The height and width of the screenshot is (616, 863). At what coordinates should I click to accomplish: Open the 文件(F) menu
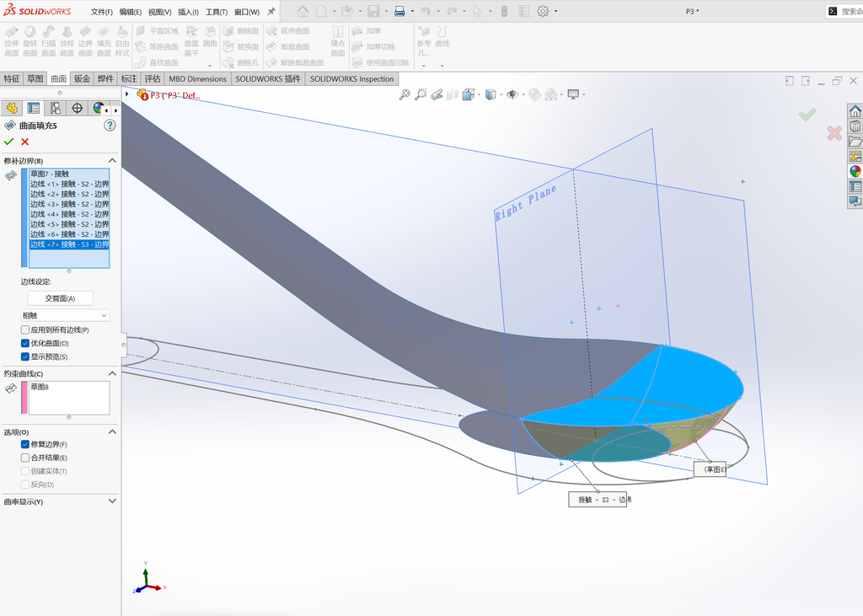pyautogui.click(x=102, y=12)
